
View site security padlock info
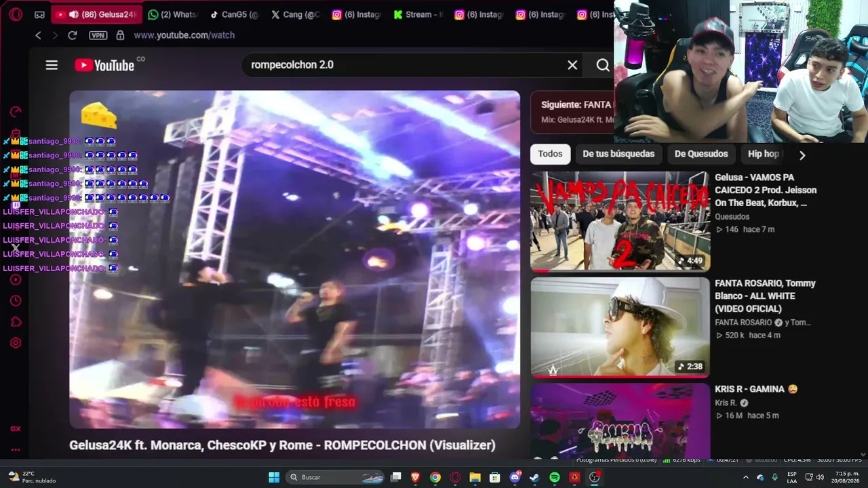click(120, 35)
